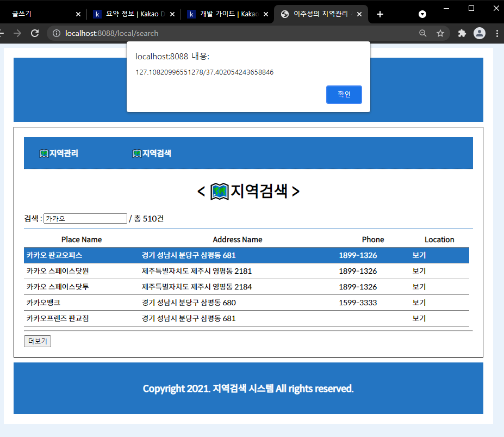Bookmark this page with the star icon
The width and height of the screenshot is (504, 437).
pos(440,33)
